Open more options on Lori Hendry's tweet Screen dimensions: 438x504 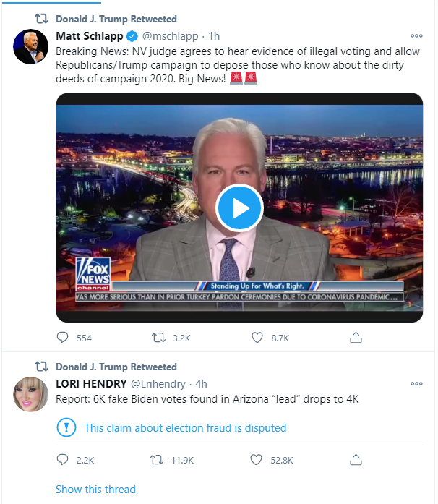416,383
